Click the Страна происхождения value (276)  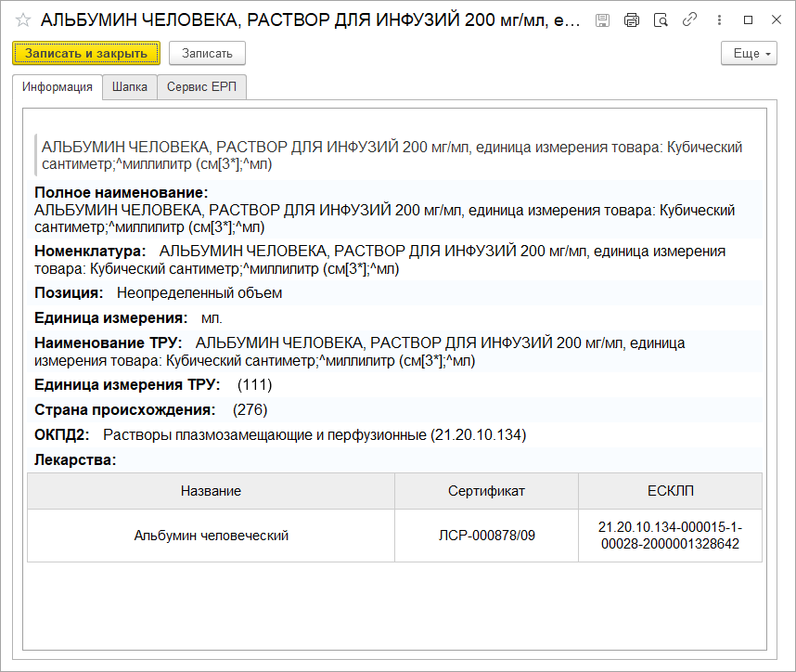click(250, 410)
